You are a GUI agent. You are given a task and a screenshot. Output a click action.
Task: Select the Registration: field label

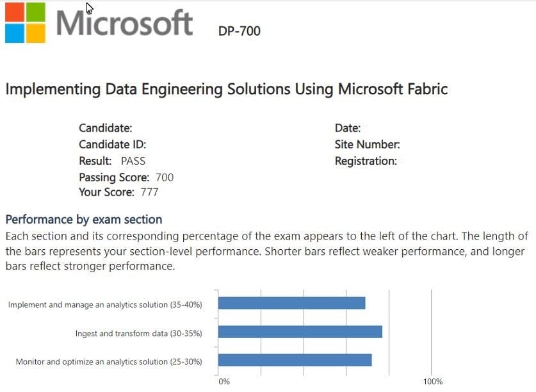coord(366,161)
